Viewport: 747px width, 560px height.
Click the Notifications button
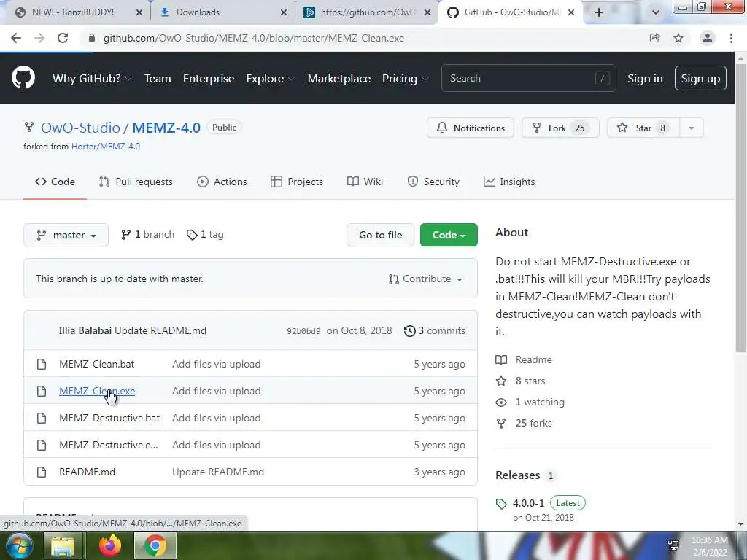pyautogui.click(x=471, y=128)
